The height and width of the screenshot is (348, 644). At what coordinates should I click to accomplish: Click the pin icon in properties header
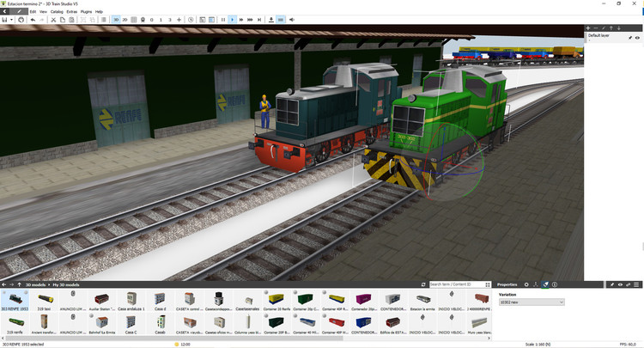click(612, 284)
